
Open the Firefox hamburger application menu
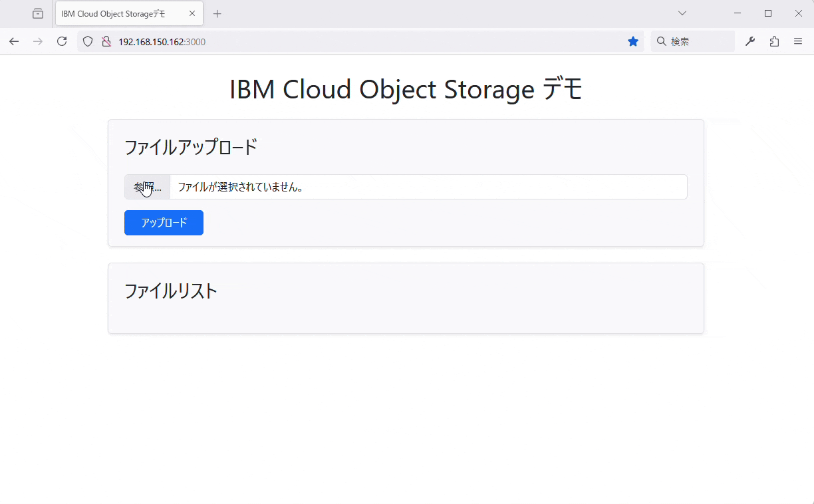click(x=798, y=41)
